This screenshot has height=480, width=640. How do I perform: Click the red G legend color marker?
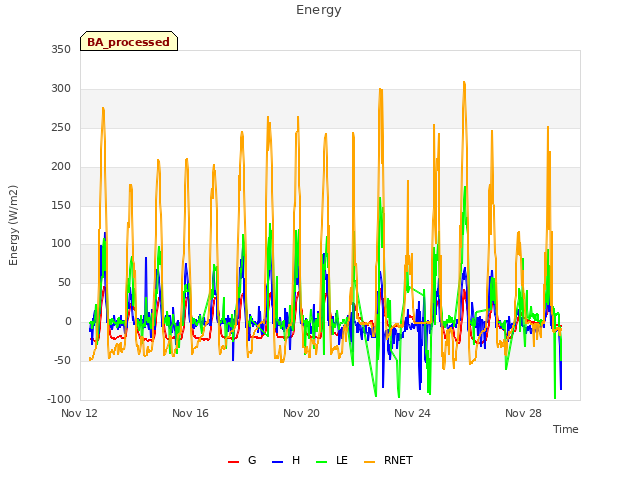point(233,462)
